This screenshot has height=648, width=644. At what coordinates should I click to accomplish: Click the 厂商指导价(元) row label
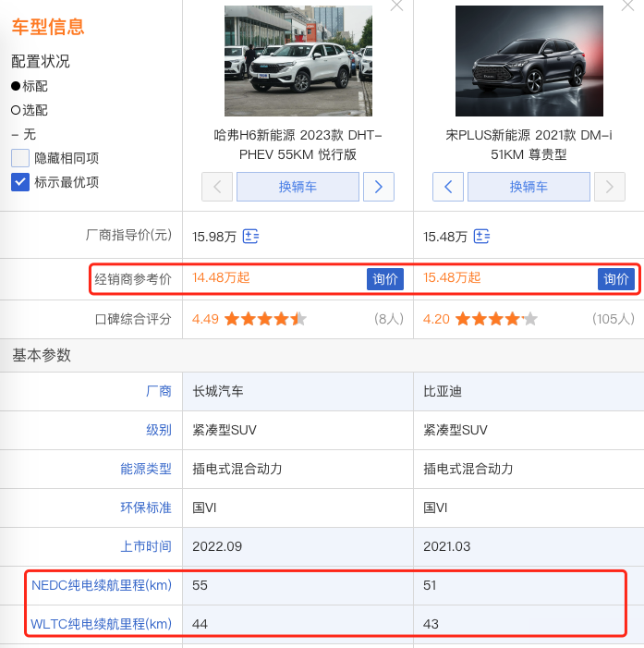point(128,235)
